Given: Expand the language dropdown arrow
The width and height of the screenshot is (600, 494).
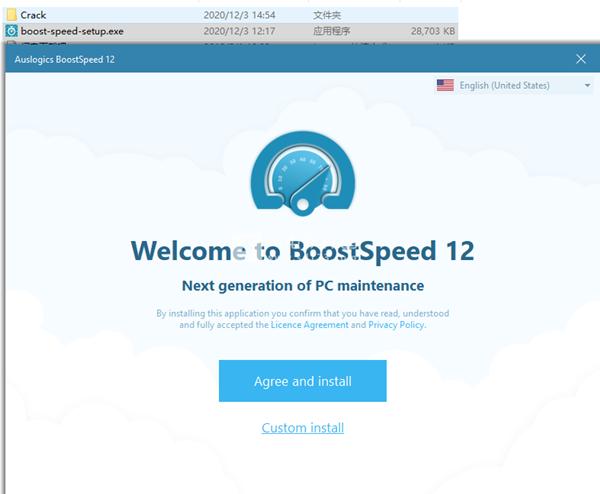Looking at the screenshot, I should click(587, 85).
